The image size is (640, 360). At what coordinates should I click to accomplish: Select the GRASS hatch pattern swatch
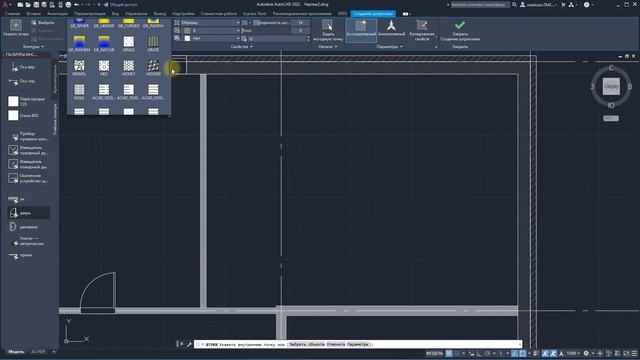pos(129,43)
